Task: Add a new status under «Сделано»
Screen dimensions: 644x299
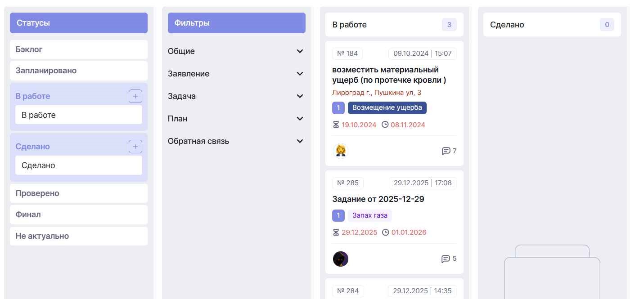Action: click(135, 146)
